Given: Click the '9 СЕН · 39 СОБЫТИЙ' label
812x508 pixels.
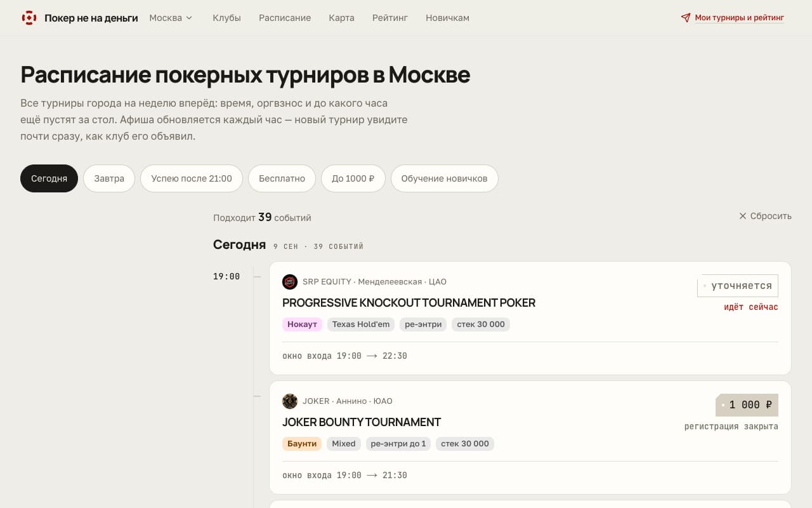Looking at the screenshot, I should pyautogui.click(x=318, y=246).
